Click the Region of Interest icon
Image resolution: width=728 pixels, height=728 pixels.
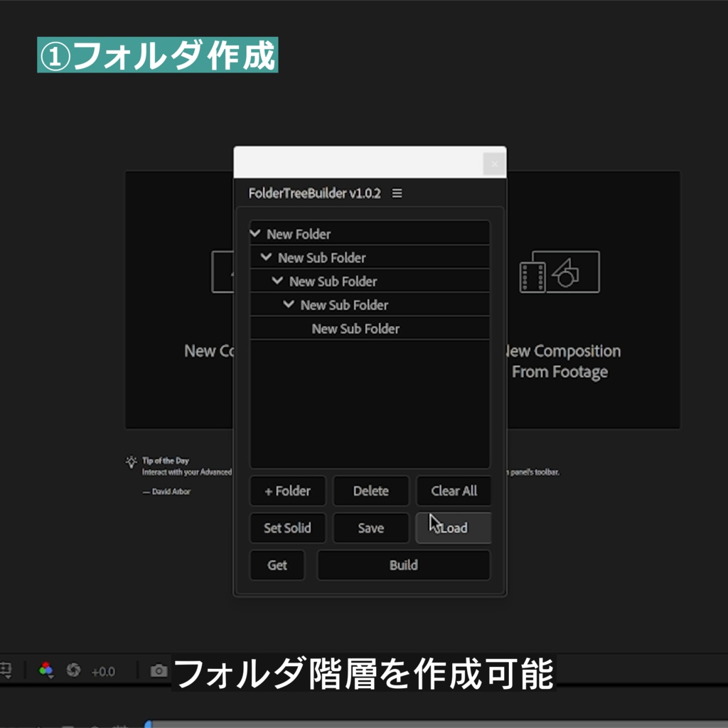pos(6,670)
